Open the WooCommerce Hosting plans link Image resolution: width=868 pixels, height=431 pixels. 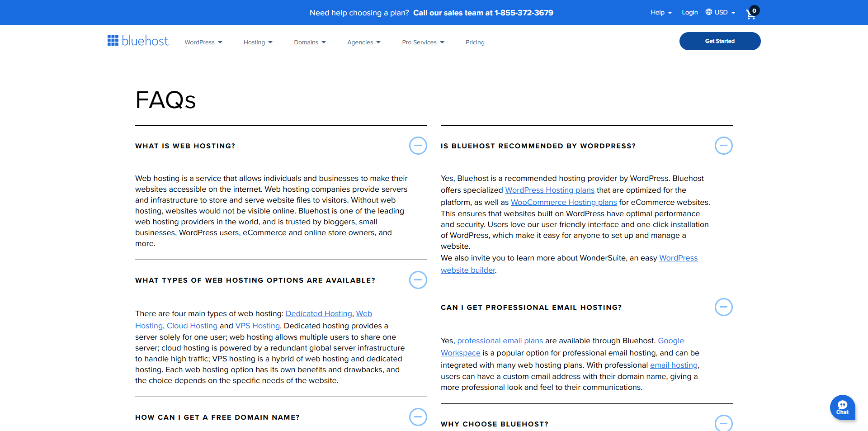point(564,202)
